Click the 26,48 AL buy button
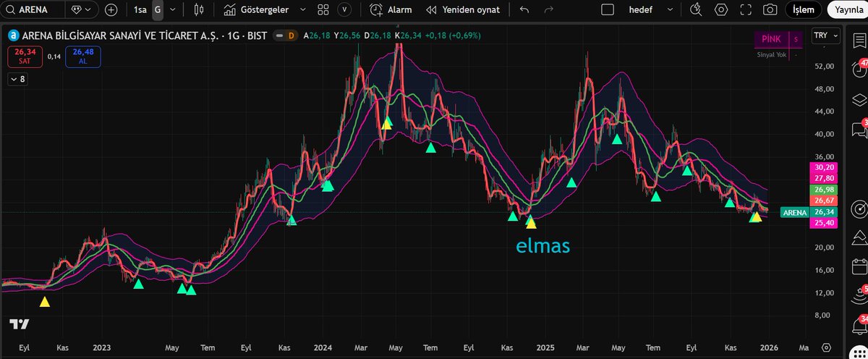 (x=83, y=56)
